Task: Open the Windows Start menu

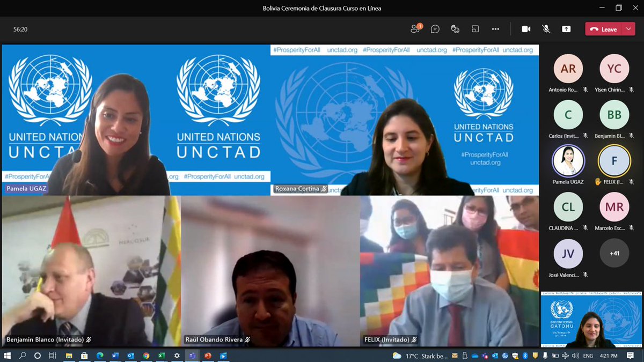Action: [8, 356]
